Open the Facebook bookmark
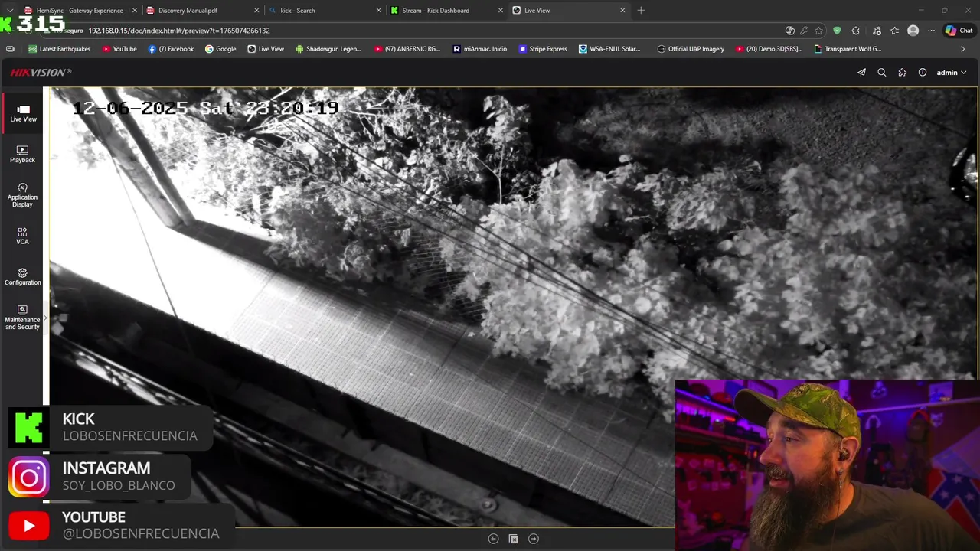 171,49
